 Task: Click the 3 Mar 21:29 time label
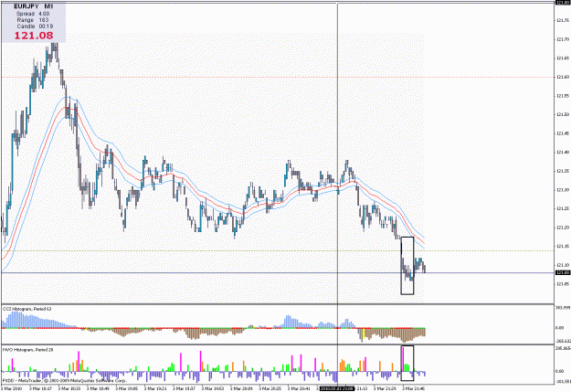[x=385, y=388]
